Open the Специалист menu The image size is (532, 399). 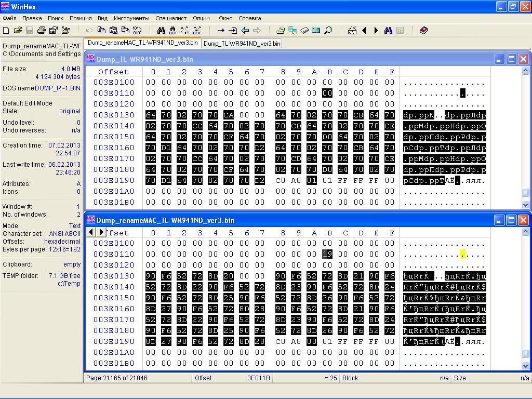(172, 18)
